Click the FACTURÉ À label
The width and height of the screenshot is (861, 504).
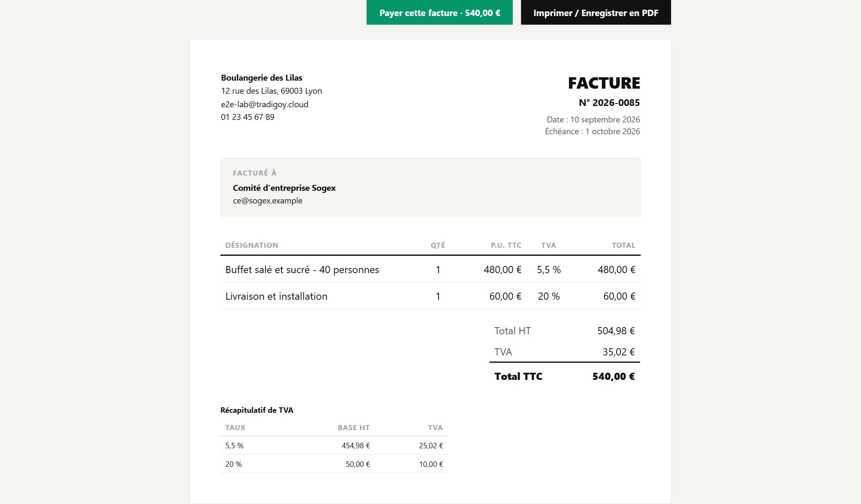(x=255, y=173)
